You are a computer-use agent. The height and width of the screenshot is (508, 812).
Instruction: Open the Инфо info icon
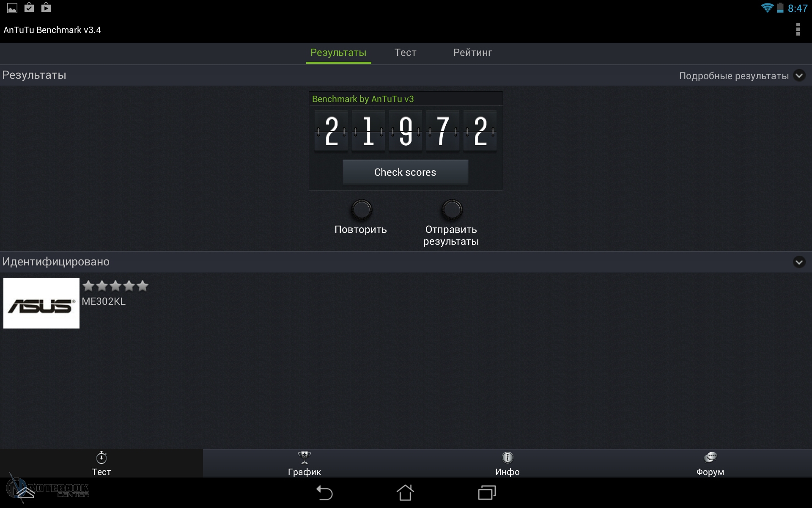click(x=507, y=458)
